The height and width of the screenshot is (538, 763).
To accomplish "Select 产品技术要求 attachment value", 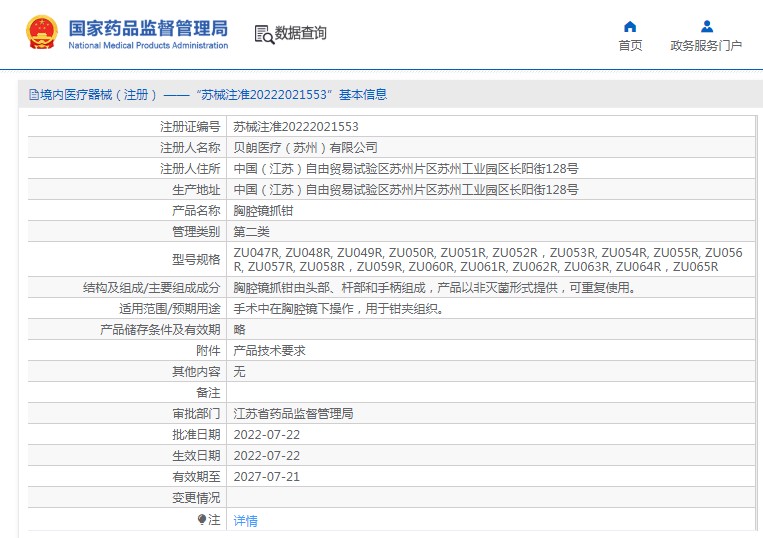I will coord(269,350).
